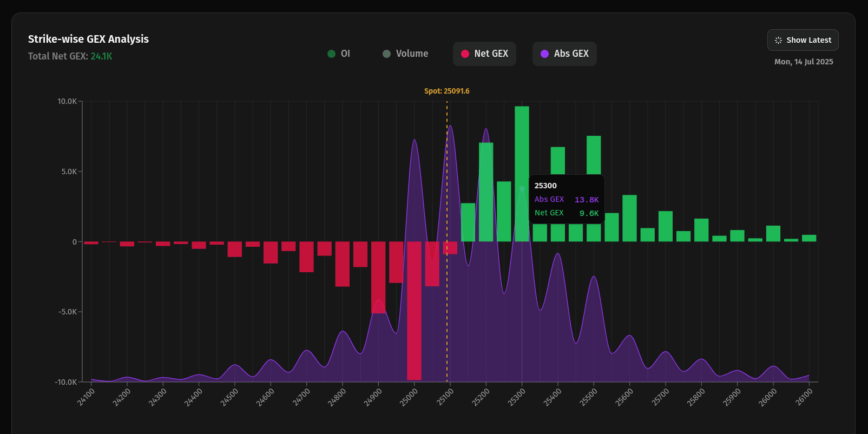Click the red Net GEX bar at 24900
This screenshot has height=434, width=868.
(x=378, y=277)
